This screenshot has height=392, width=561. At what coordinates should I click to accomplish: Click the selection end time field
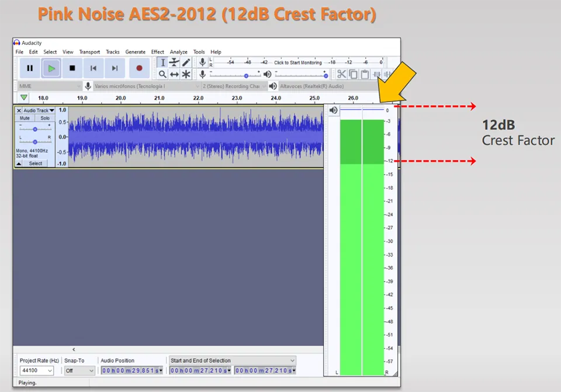pyautogui.click(x=265, y=370)
